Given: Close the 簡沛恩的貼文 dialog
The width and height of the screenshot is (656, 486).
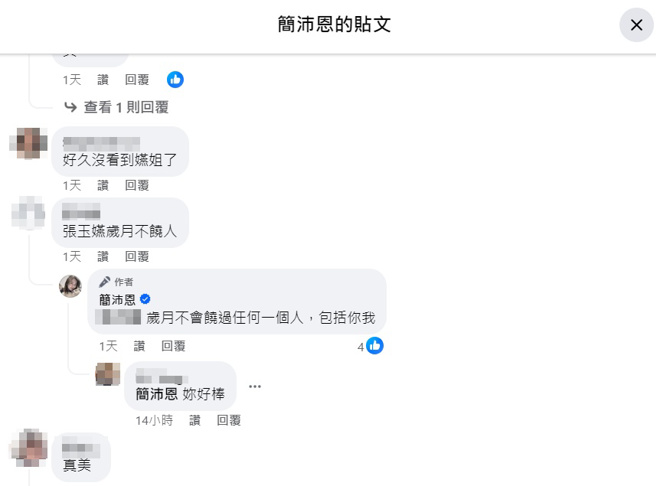Looking at the screenshot, I should pyautogui.click(x=636, y=25).
